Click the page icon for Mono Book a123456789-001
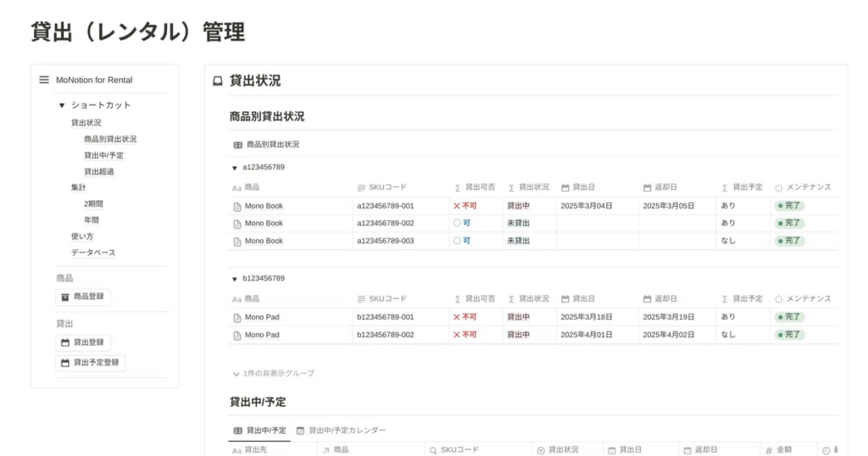868x456 pixels. click(237, 206)
